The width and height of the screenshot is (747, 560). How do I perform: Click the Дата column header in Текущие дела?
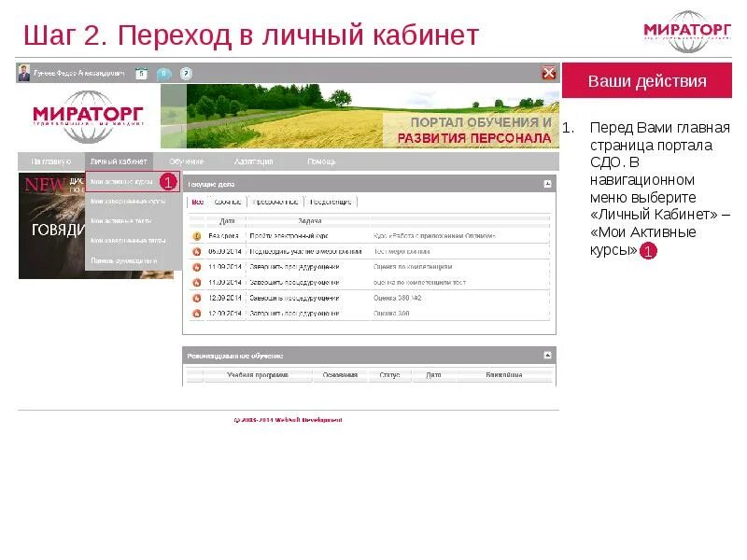pyautogui.click(x=227, y=221)
